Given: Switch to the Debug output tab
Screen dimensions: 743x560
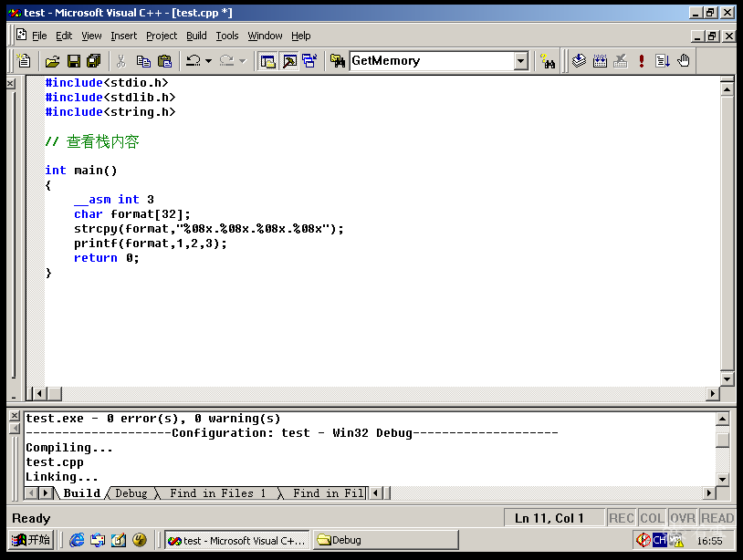Looking at the screenshot, I should [131, 493].
